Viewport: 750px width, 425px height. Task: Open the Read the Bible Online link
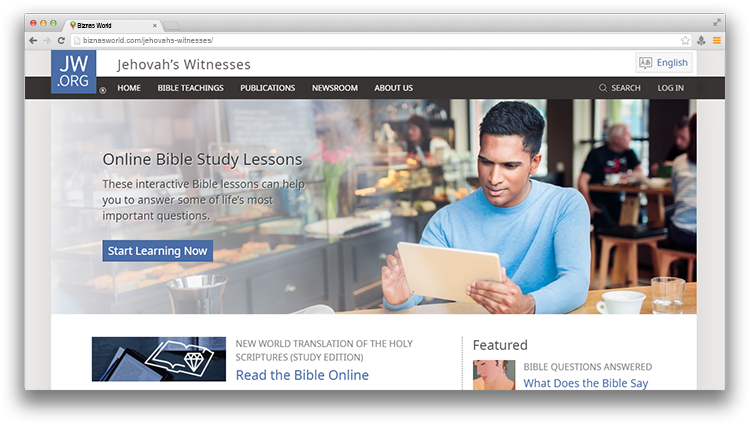[302, 375]
